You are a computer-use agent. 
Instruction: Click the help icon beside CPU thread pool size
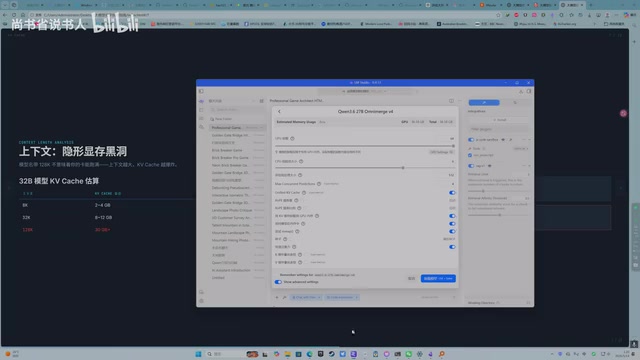(x=301, y=161)
